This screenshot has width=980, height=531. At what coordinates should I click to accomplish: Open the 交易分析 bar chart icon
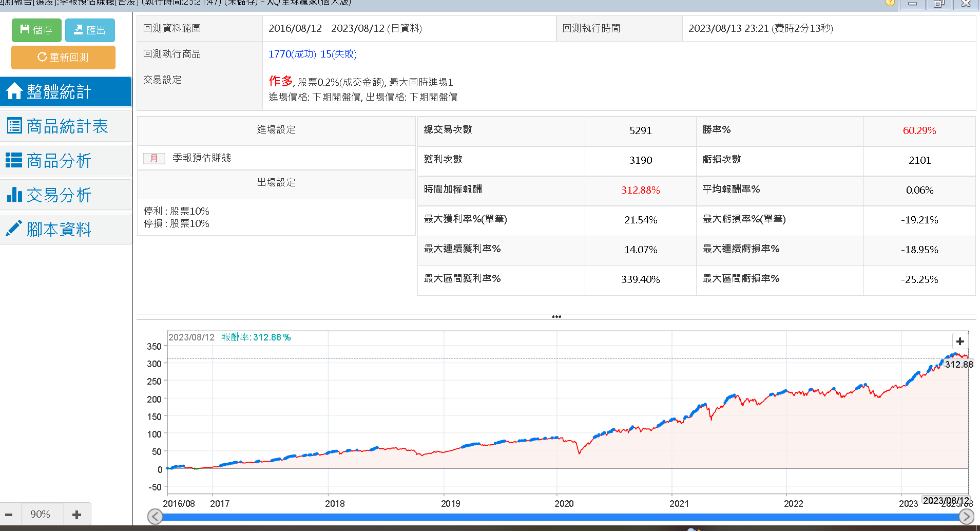tap(14, 195)
